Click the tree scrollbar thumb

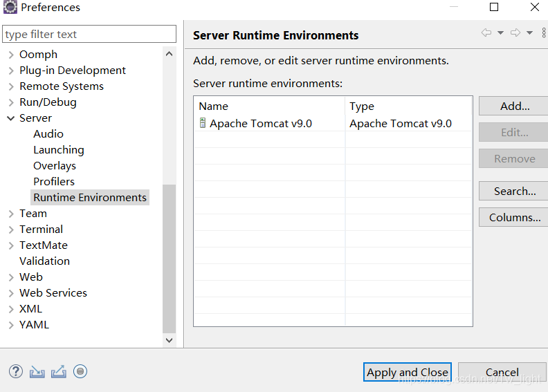[x=169, y=259]
